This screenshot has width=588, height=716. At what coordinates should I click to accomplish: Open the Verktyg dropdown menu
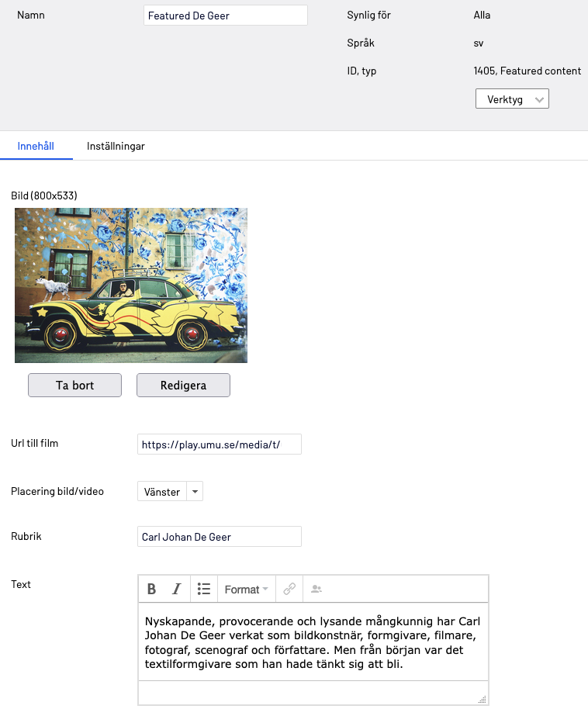tap(512, 99)
